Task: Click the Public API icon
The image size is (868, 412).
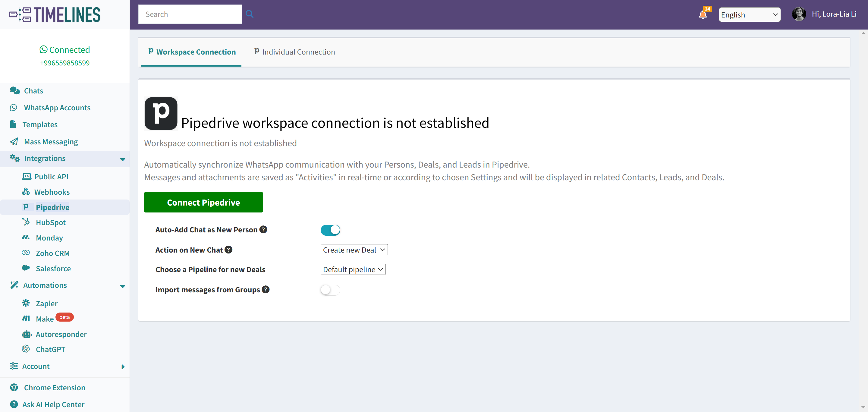Action: [27, 176]
